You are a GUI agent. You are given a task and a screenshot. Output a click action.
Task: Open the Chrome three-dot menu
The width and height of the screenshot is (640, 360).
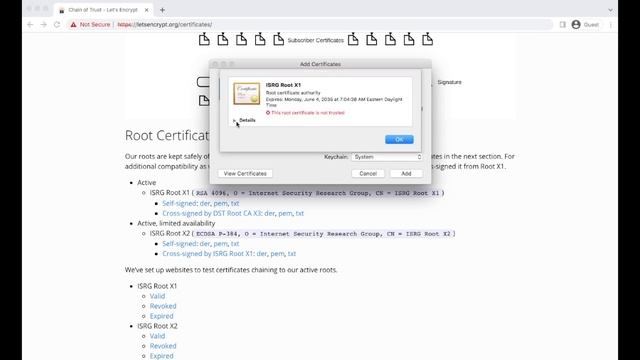pos(611,24)
